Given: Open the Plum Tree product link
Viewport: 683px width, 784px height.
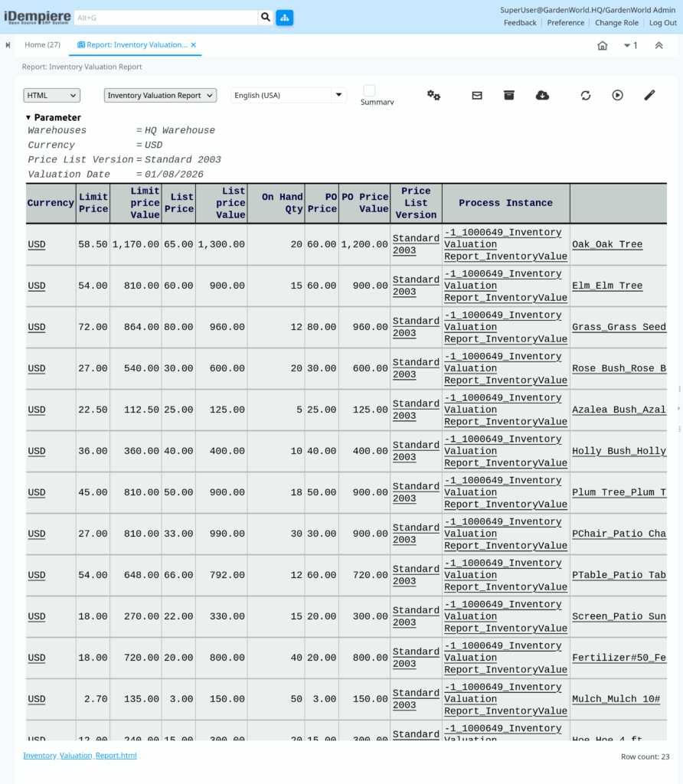Looking at the screenshot, I should pos(619,492).
